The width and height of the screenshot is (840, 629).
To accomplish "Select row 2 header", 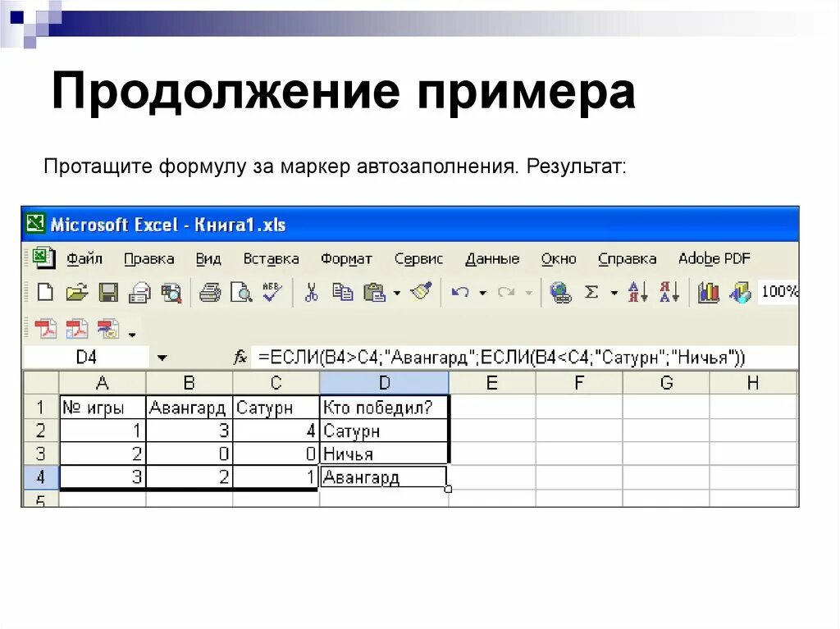I will (41, 431).
